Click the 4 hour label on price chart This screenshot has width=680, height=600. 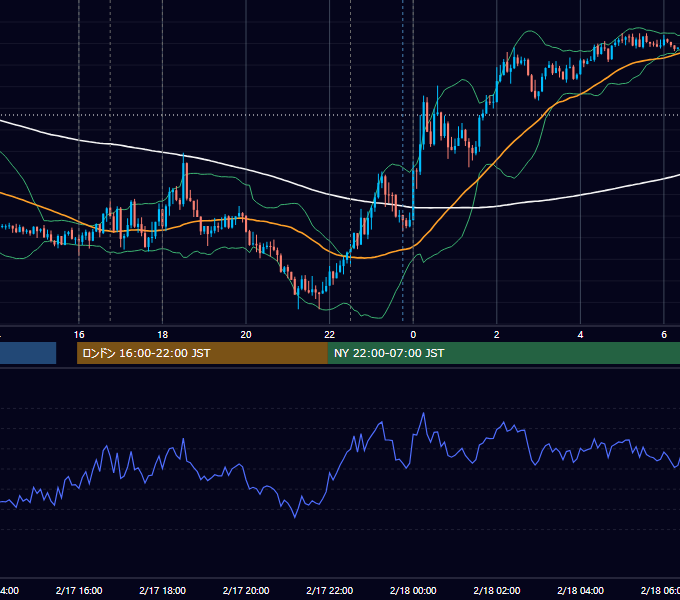point(580,335)
